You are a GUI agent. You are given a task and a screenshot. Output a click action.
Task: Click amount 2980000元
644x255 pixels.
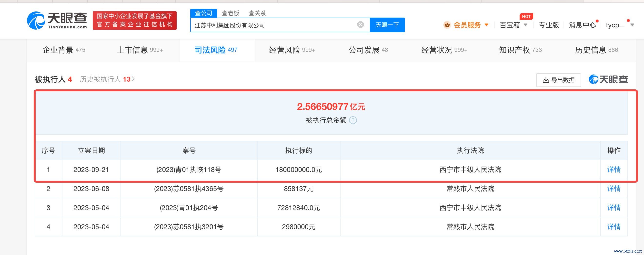(299, 227)
